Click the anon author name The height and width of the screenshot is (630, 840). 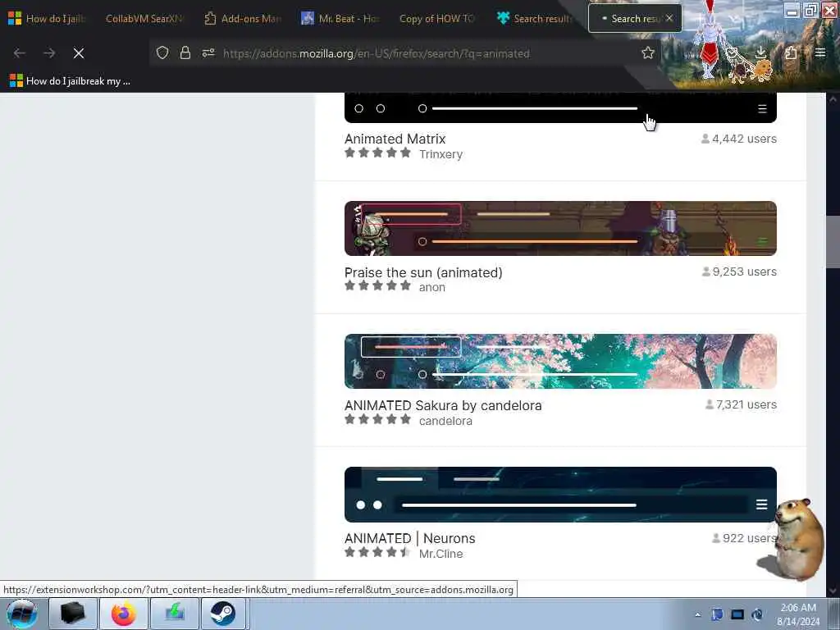point(431,287)
